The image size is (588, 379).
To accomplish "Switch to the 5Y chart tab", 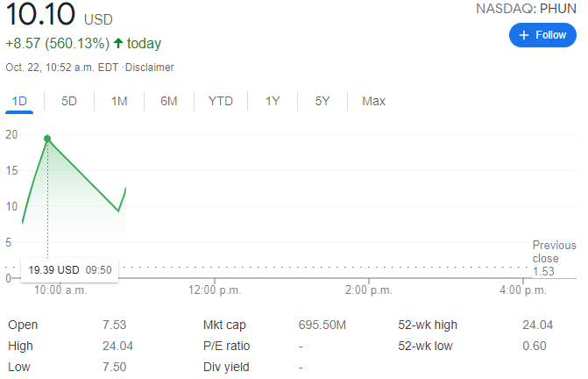I will tap(322, 101).
